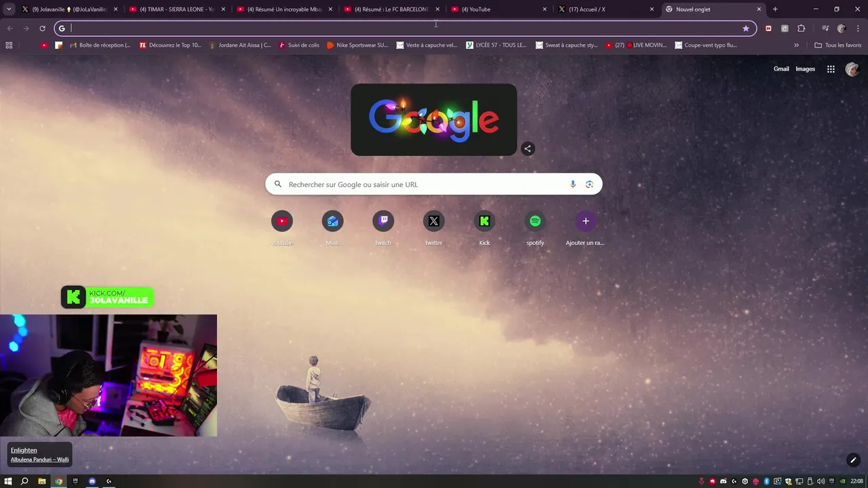The image size is (868, 488).
Task: Open Veste à capuche bookmark
Action: pyautogui.click(x=427, y=45)
